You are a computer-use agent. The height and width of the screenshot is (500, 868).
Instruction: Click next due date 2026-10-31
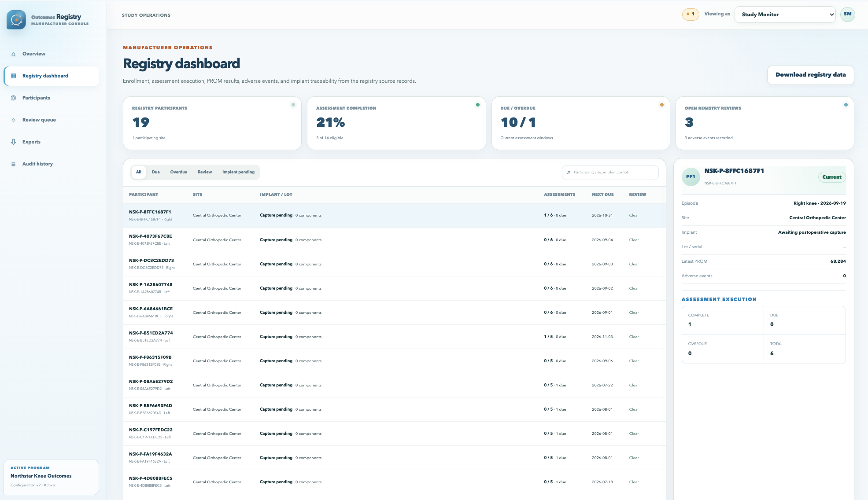point(602,216)
